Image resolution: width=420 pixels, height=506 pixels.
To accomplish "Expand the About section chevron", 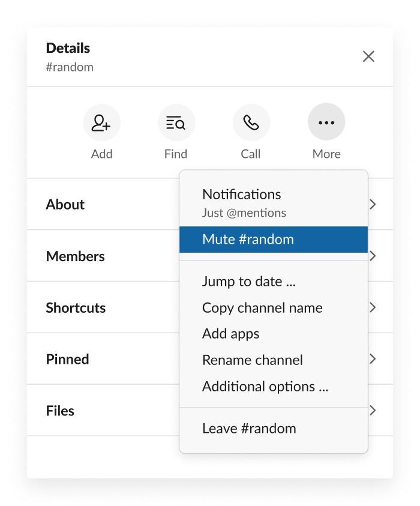I will tap(373, 204).
